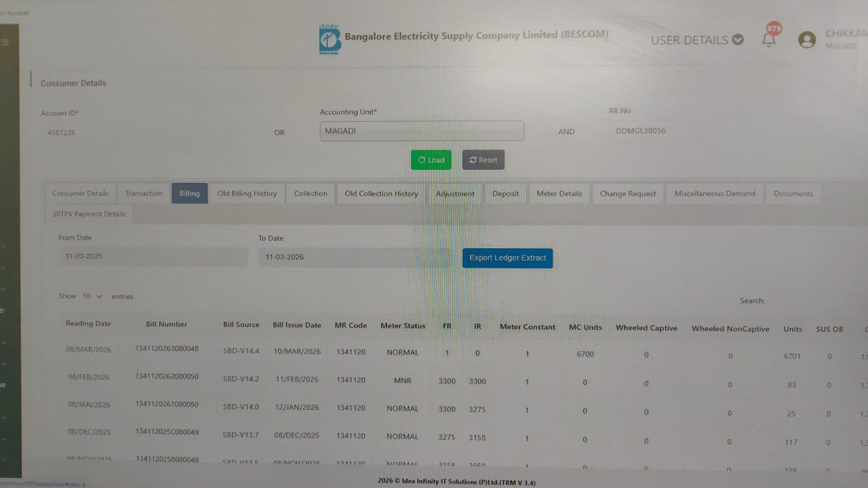868x488 pixels.
Task: Sort by MR Code column header
Action: click(x=351, y=326)
